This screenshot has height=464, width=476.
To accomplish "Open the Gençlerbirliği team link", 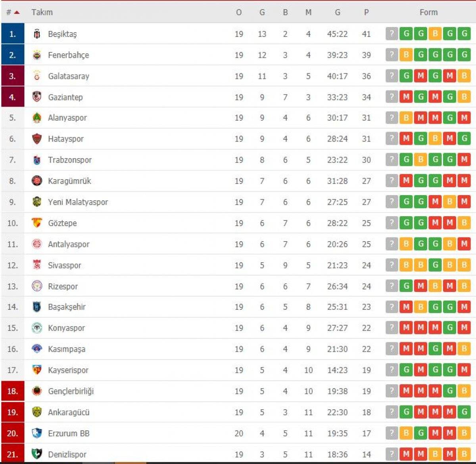I will point(71,391).
